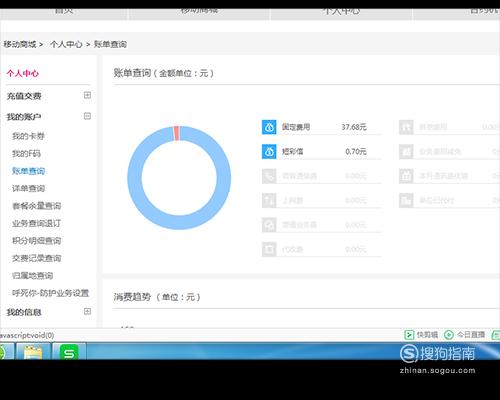Click the 37.68元 amount
Viewport: 500px width, 400px height.
click(x=354, y=127)
